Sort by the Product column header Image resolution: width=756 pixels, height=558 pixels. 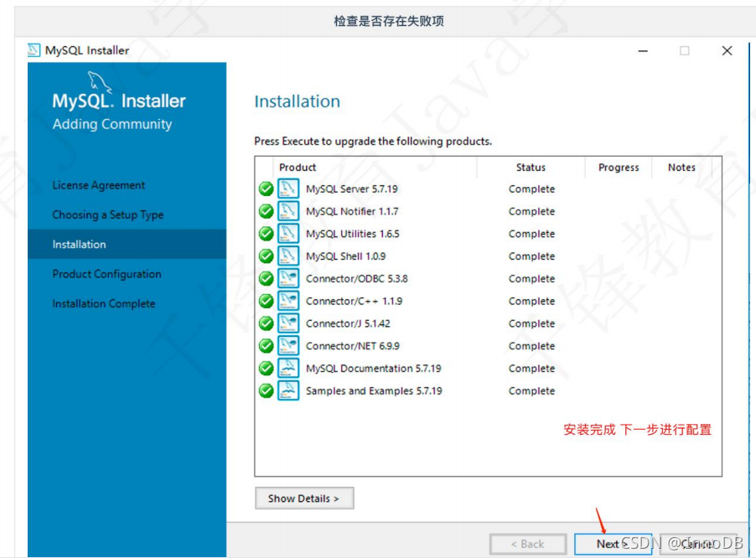pos(298,168)
